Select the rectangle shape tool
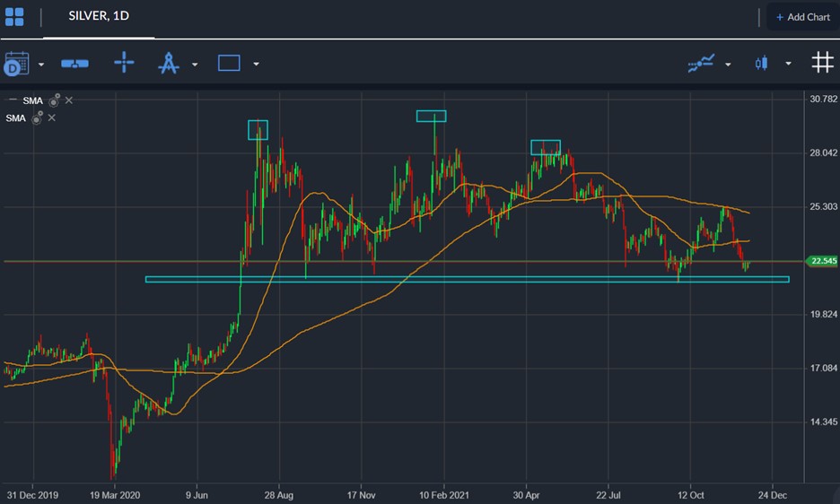Image resolution: width=840 pixels, height=504 pixels. pyautogui.click(x=229, y=63)
